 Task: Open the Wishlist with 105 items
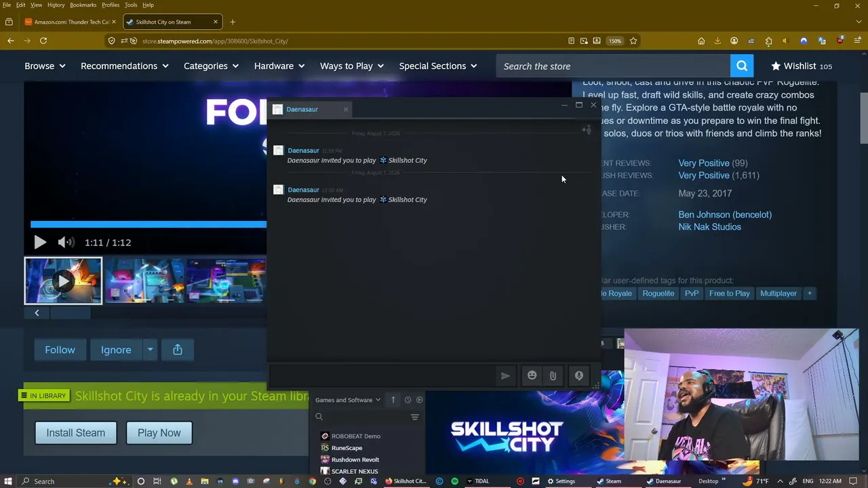[801, 66]
